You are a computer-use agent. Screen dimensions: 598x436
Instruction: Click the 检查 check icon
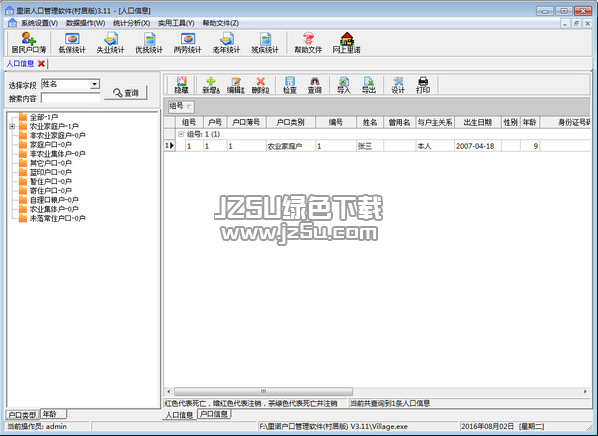[290, 85]
